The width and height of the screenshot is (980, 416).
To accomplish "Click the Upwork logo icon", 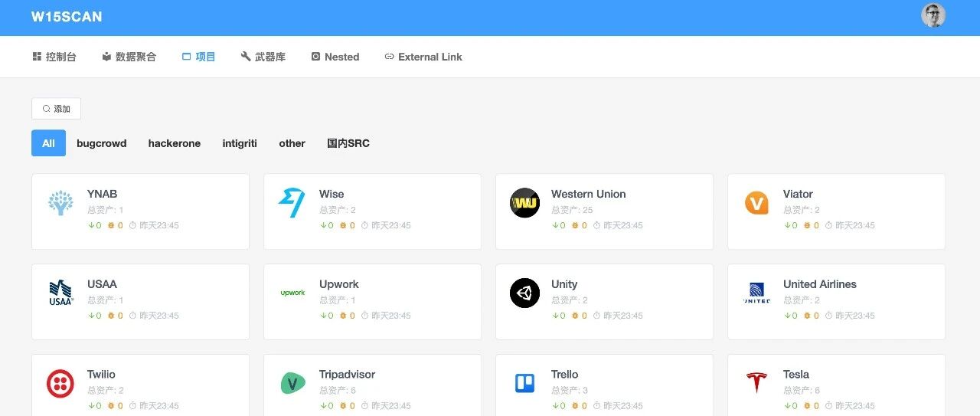I will point(292,293).
